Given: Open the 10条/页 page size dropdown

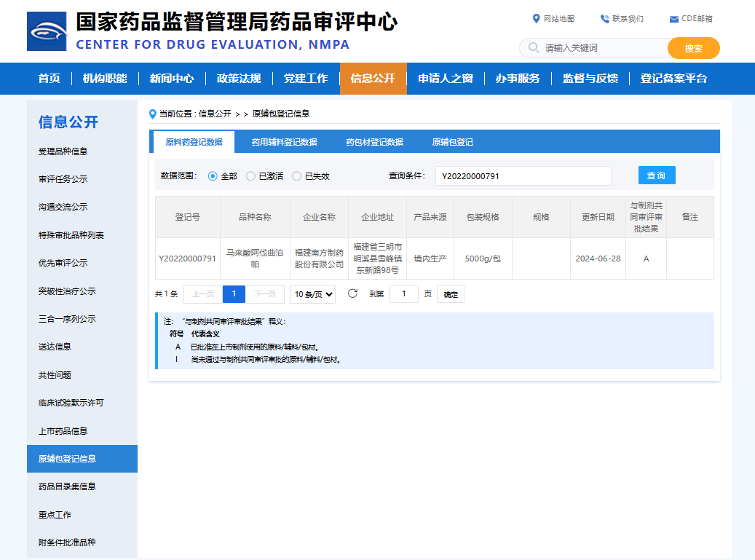Looking at the screenshot, I should tap(313, 293).
